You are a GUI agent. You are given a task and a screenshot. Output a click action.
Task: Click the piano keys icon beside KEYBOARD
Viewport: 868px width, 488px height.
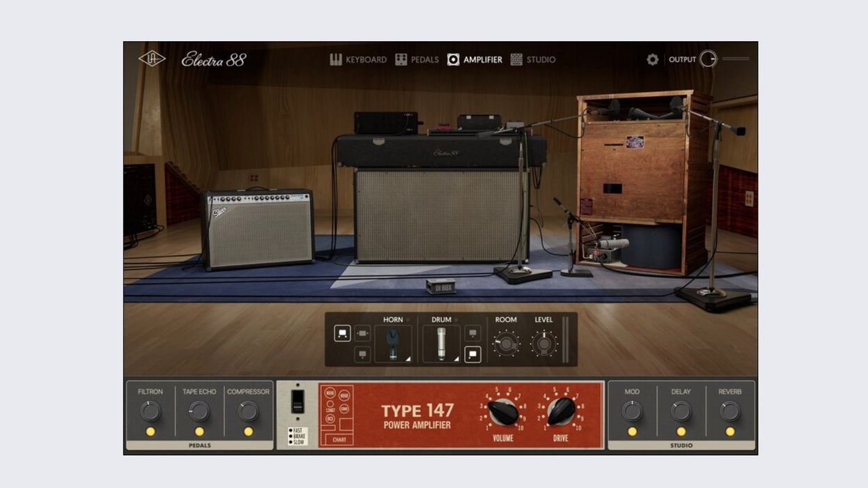coord(336,59)
